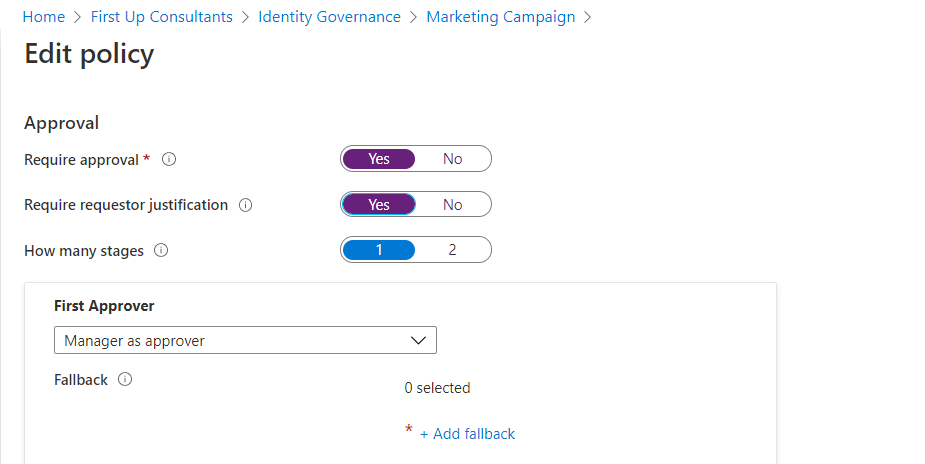Viewport: 925px width, 464px height.
Task: Set Require approval to No
Action: 452,159
